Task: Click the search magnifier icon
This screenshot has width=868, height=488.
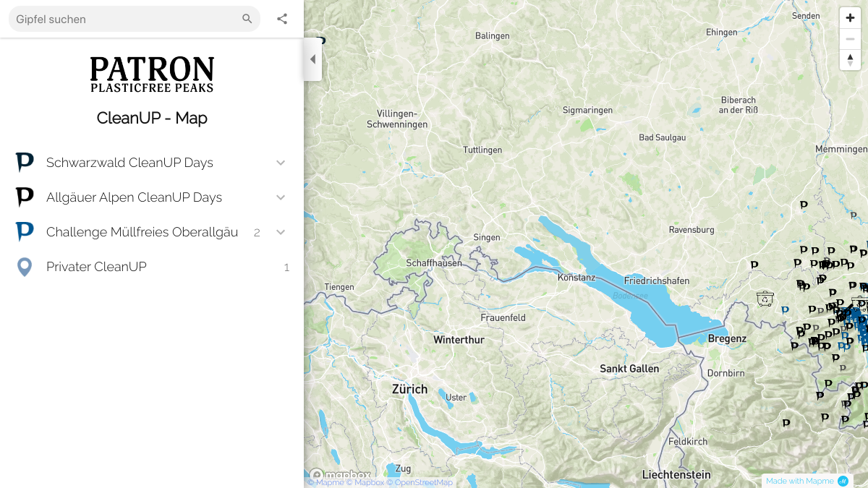Action: coord(247,19)
